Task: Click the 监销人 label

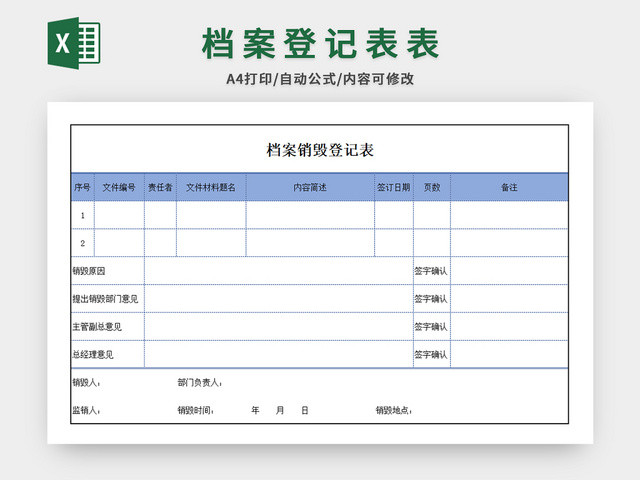Action: 86,410
